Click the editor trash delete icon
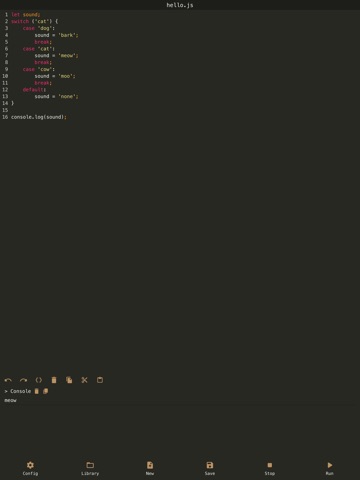 (54, 380)
